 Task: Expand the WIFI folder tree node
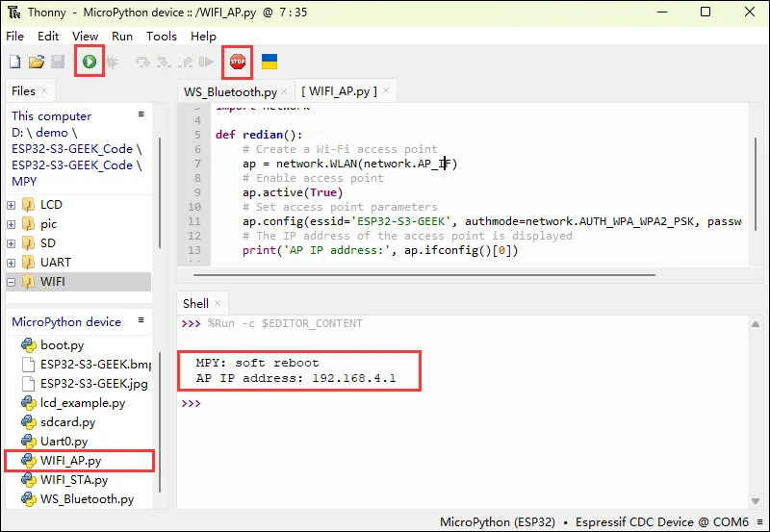(x=12, y=282)
